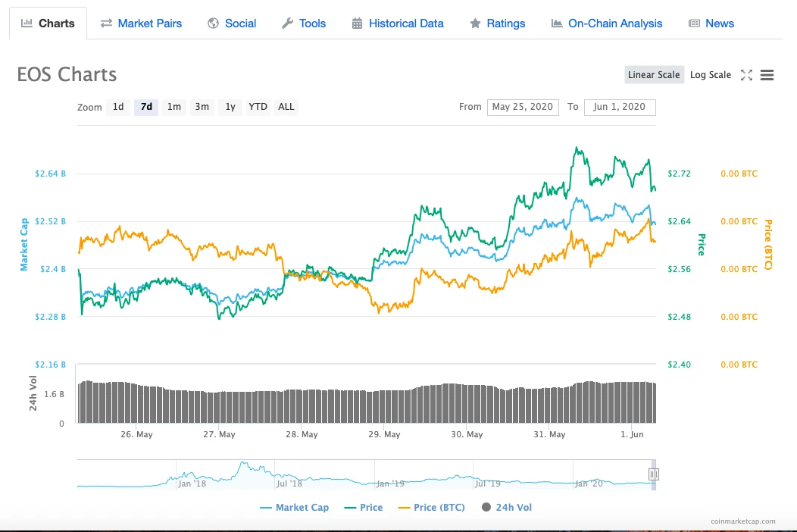Screen dimensions: 797x532
Task: Click the swap arrows icon beside Market Pairs
Action: (106, 23)
